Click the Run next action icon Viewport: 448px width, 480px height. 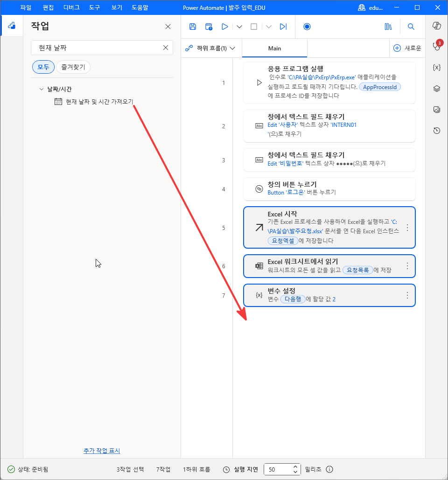(283, 27)
